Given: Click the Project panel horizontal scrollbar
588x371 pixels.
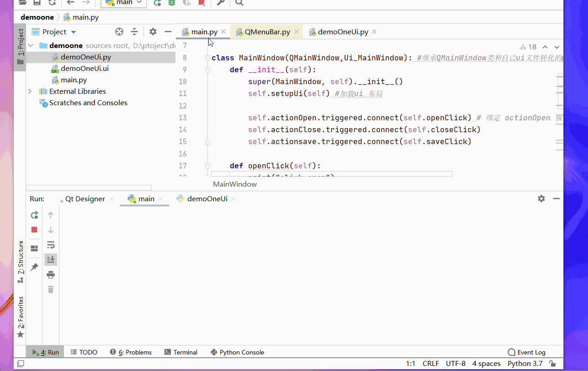Looking at the screenshot, I should (x=89, y=188).
